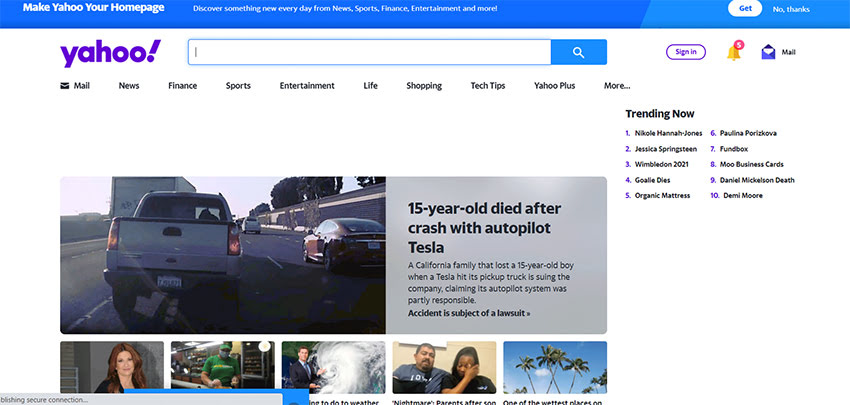Go to the Life section

371,86
